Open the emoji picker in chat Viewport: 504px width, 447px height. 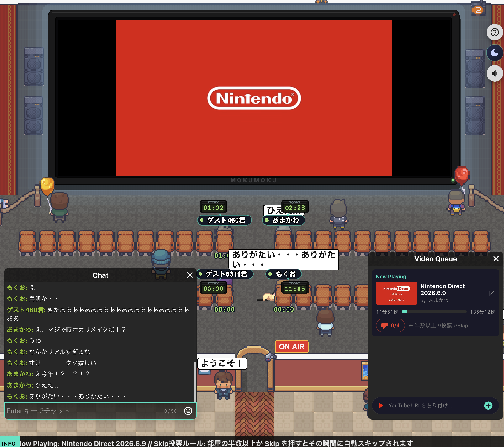(188, 411)
